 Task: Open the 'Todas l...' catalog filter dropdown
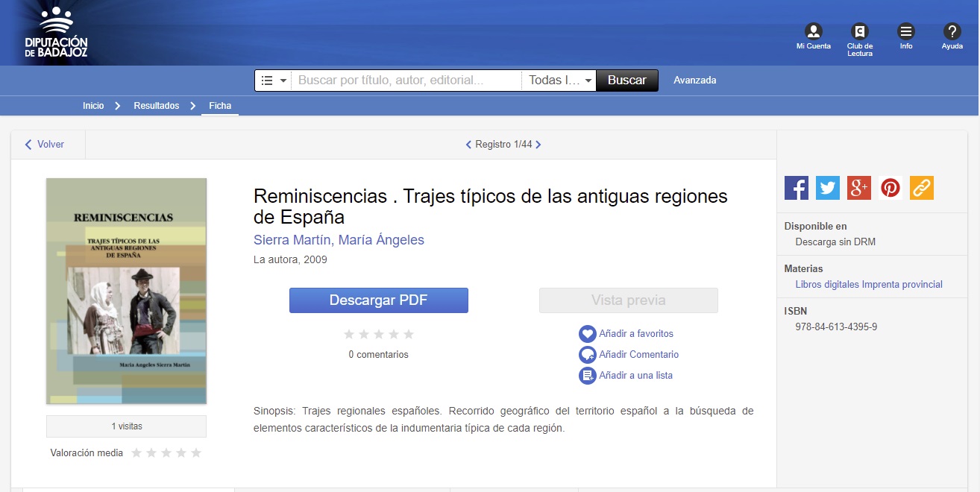[559, 81]
